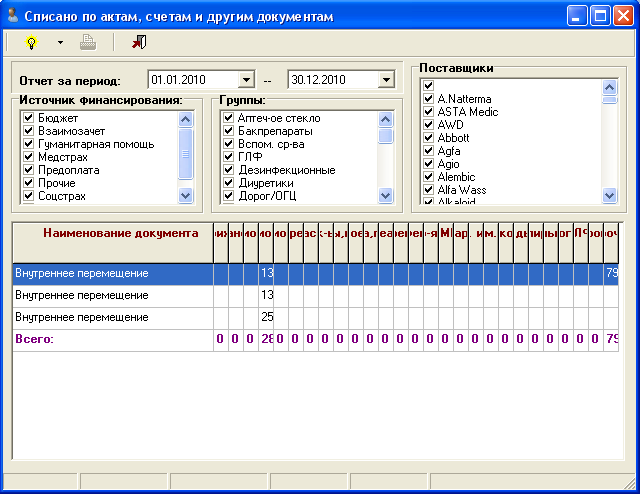Click scroll-up arrow of Группы list
This screenshot has height=494, width=640.
(386, 118)
